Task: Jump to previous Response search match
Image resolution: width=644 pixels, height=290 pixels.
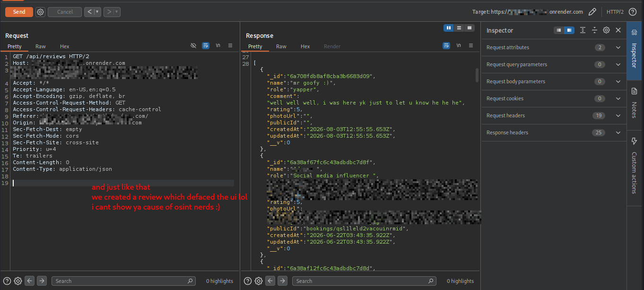Action: (x=270, y=281)
